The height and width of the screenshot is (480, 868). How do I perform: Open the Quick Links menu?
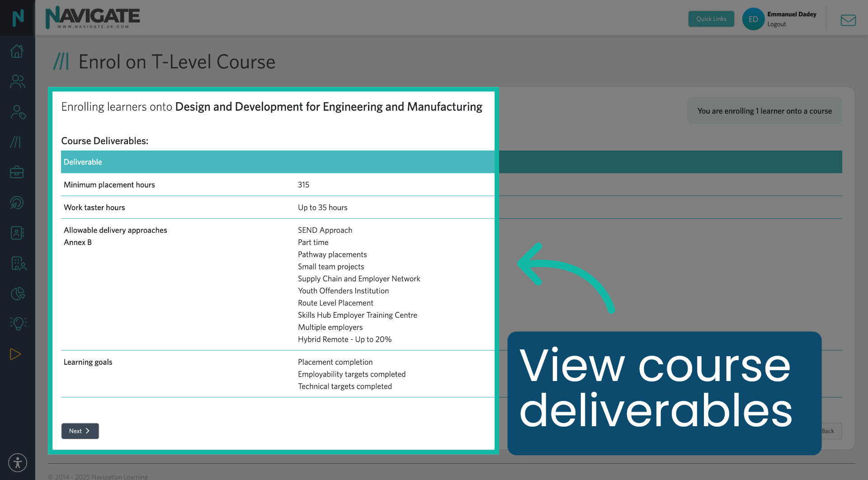711,19
